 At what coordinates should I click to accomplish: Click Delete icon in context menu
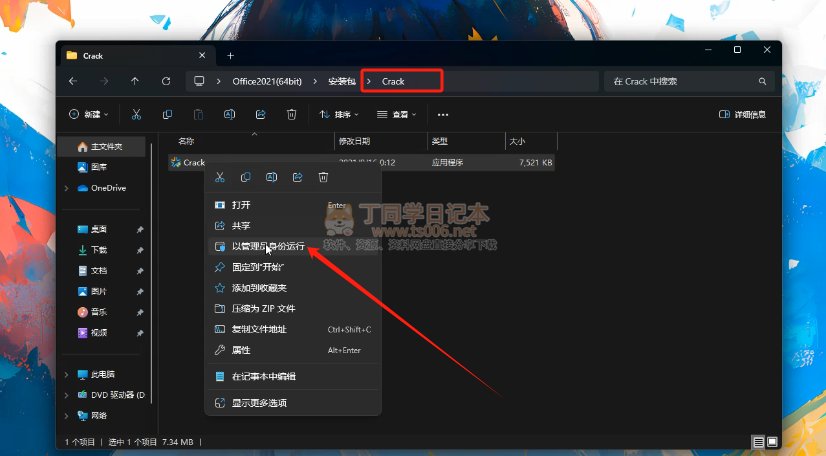tap(323, 177)
